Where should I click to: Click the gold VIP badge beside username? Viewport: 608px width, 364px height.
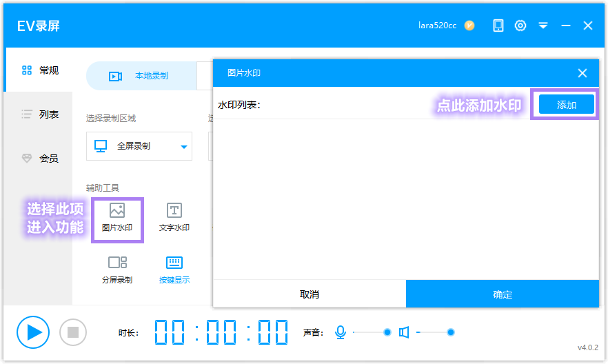(469, 26)
